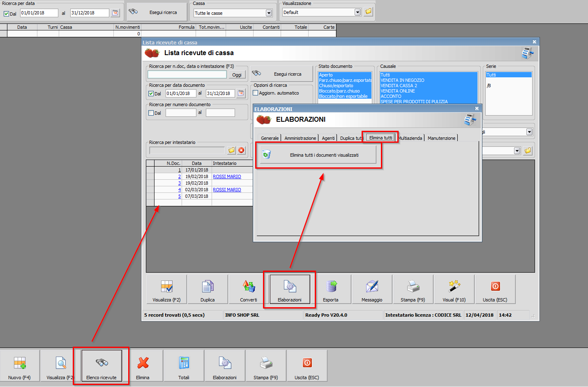Open calendar picker in main Ricerca per data
The width and height of the screenshot is (588, 387).
[x=115, y=13]
